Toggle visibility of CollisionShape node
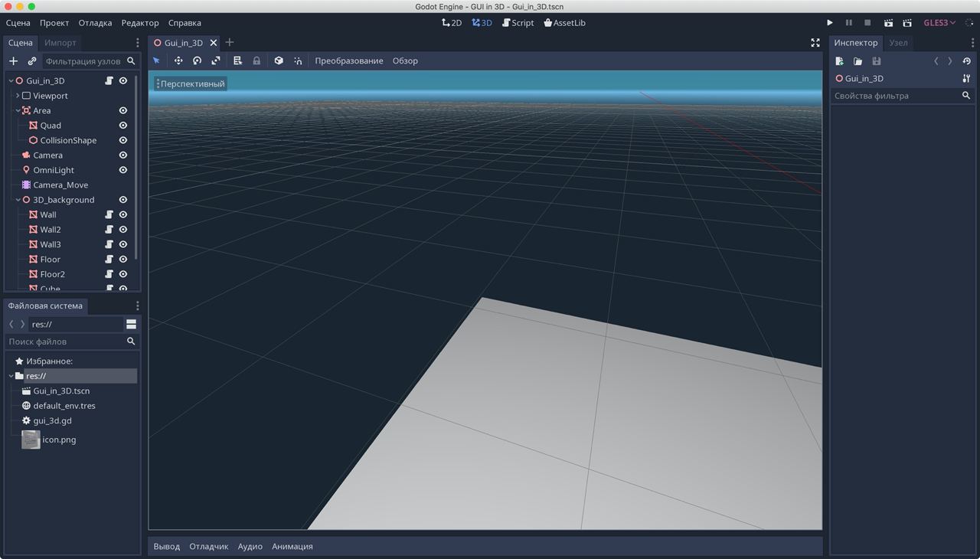Screen dimensions: 980x559 (122, 140)
